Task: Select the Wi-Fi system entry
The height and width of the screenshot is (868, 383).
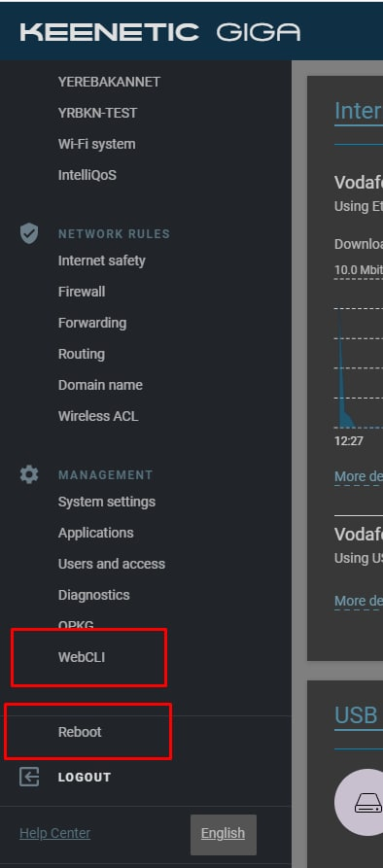Action: click(96, 144)
